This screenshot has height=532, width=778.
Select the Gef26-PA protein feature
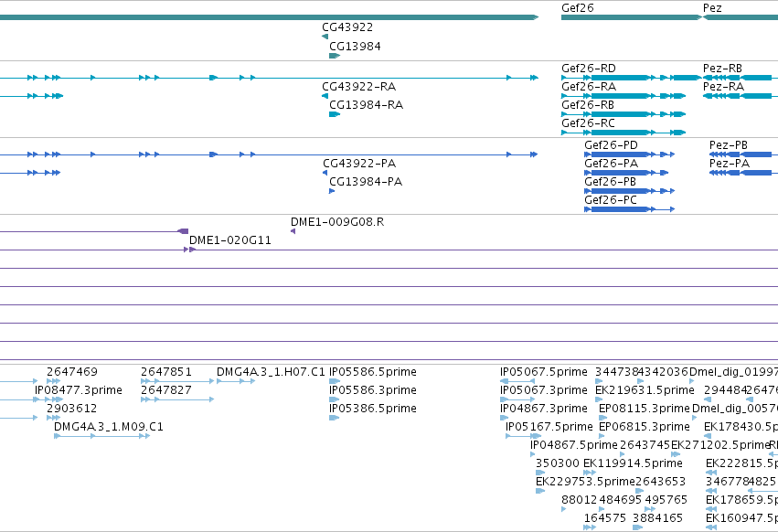click(x=626, y=173)
